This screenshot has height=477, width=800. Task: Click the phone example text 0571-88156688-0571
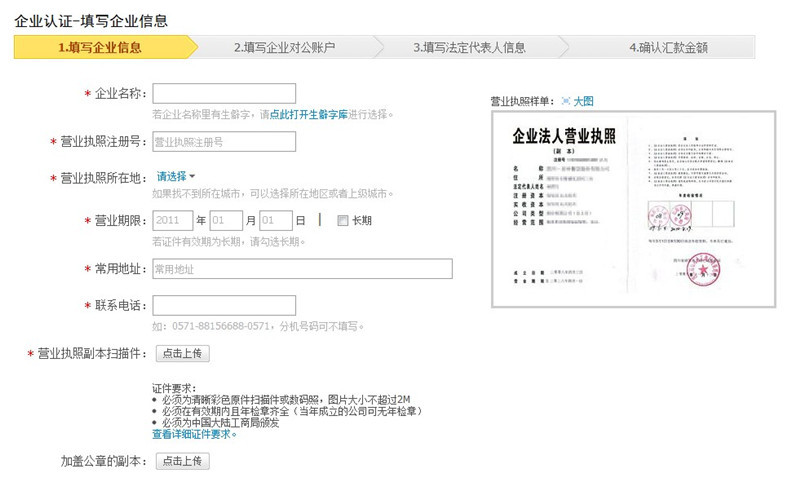(x=220, y=326)
